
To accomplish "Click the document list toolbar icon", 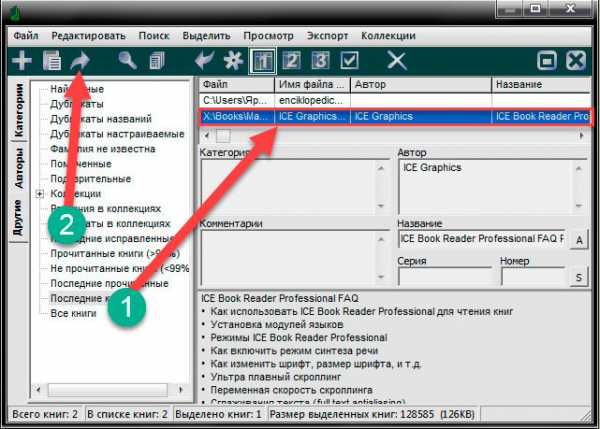I will tap(51, 60).
